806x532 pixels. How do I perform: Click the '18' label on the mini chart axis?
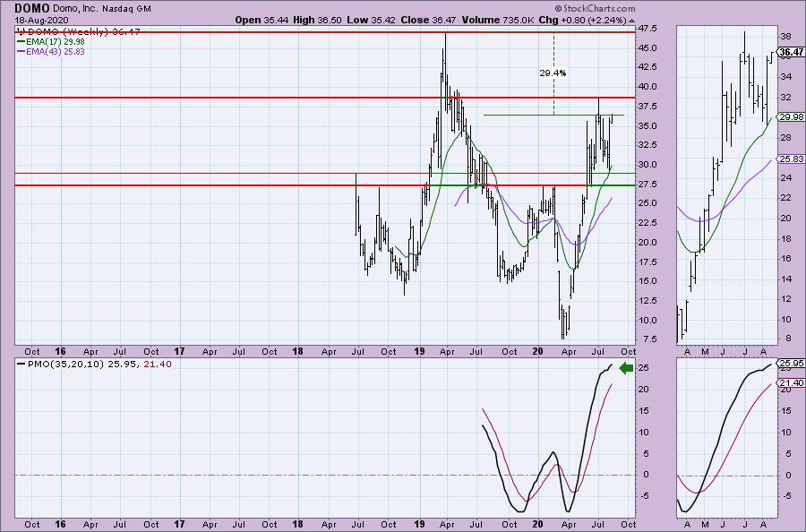[x=786, y=238]
